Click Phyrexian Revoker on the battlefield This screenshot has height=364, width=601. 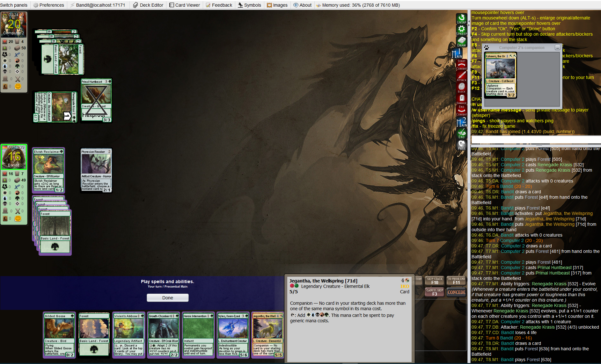96,170
